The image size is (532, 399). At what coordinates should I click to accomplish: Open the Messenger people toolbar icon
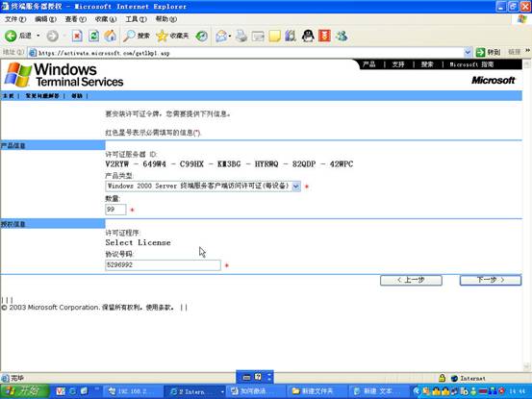coord(342,36)
